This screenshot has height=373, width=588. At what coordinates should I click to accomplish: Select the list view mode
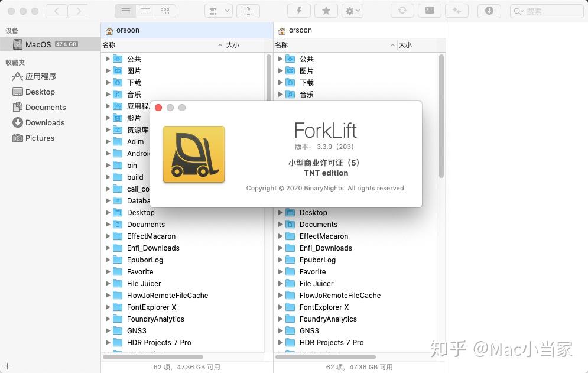(x=126, y=11)
